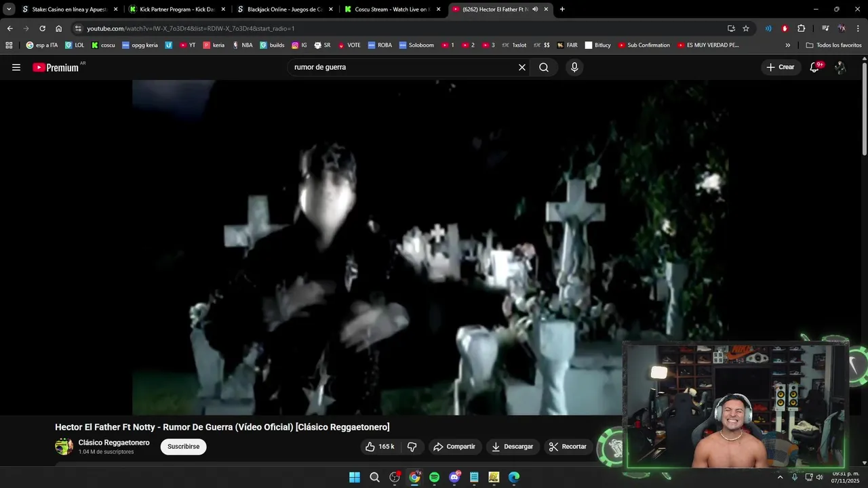Open a new browser tab

click(x=562, y=9)
